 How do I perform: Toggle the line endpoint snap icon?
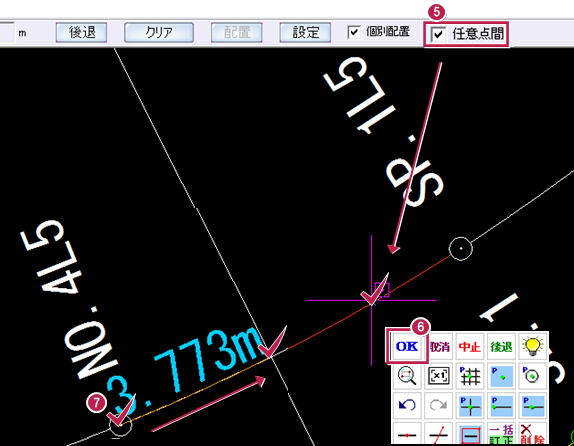click(x=501, y=406)
